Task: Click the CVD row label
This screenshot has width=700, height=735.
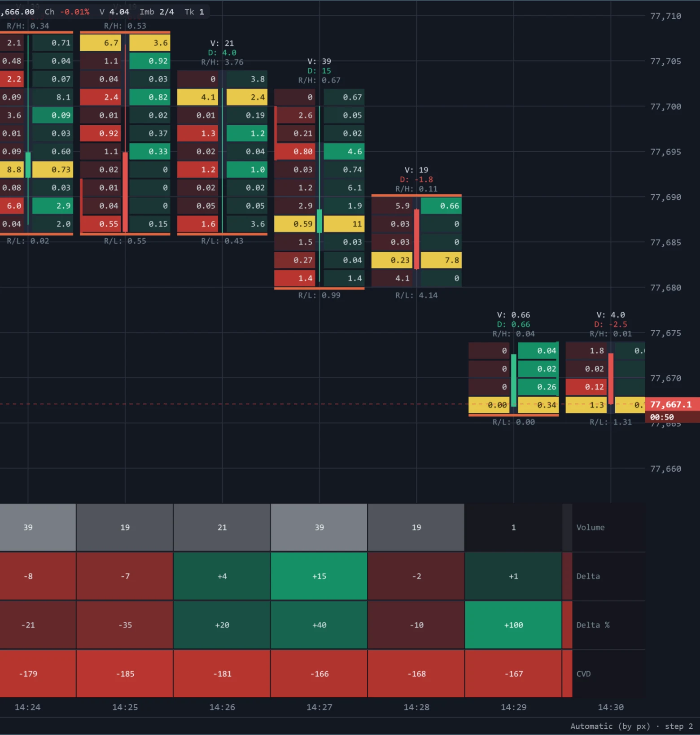Action: [x=583, y=674]
